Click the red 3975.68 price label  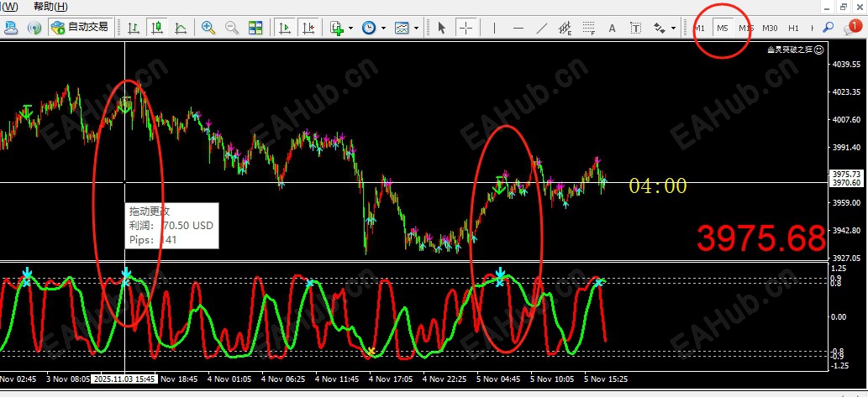coord(760,238)
